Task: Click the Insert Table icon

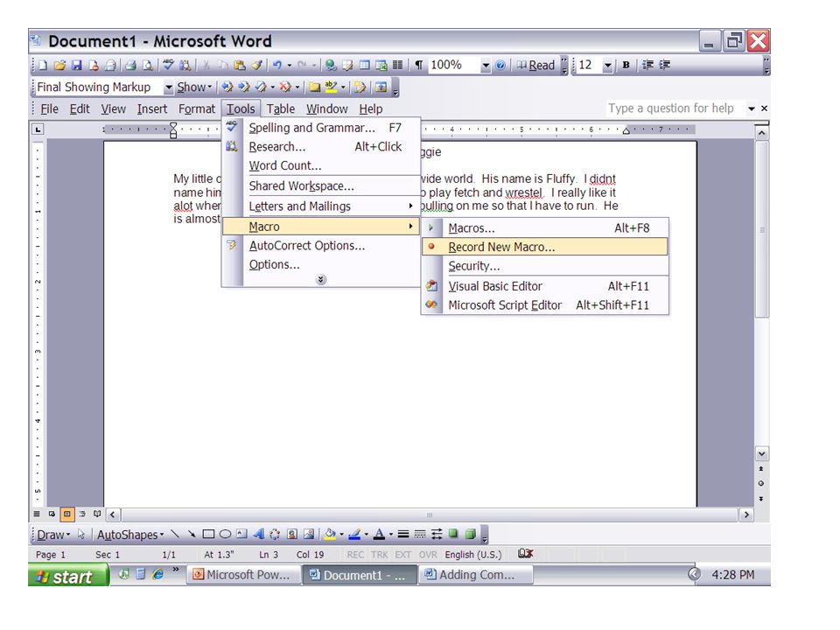Action: pos(364,66)
